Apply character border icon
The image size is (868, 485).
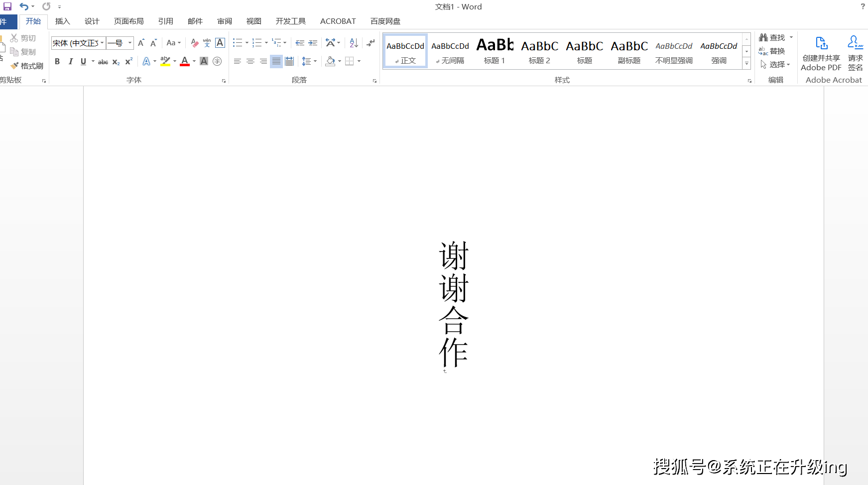pos(220,43)
